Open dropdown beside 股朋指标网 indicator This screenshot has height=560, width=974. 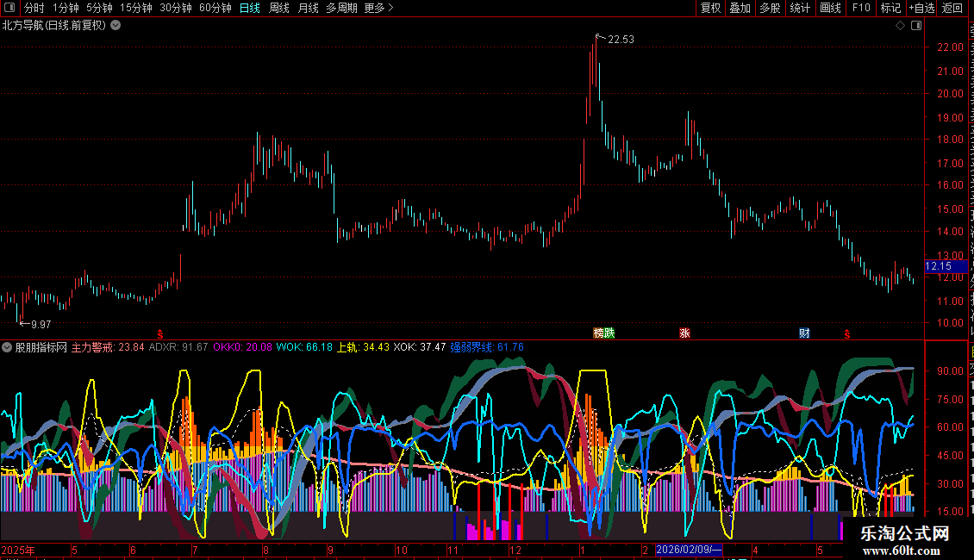[7, 348]
